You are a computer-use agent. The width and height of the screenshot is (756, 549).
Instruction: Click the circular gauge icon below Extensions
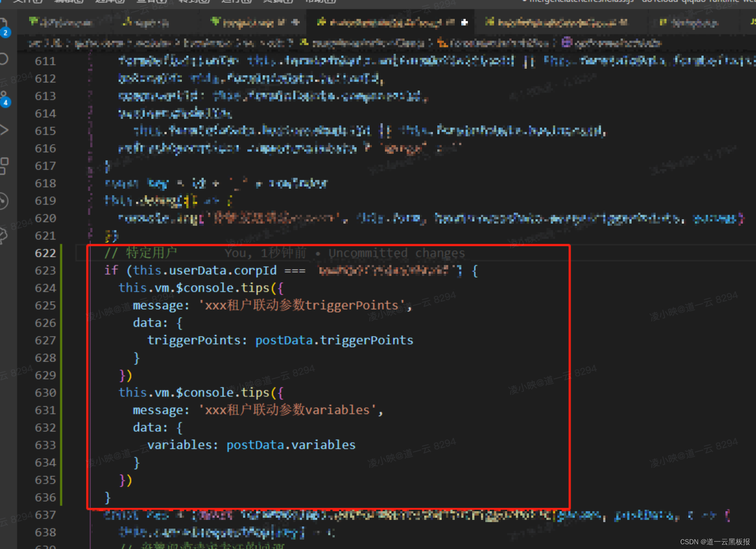point(4,201)
